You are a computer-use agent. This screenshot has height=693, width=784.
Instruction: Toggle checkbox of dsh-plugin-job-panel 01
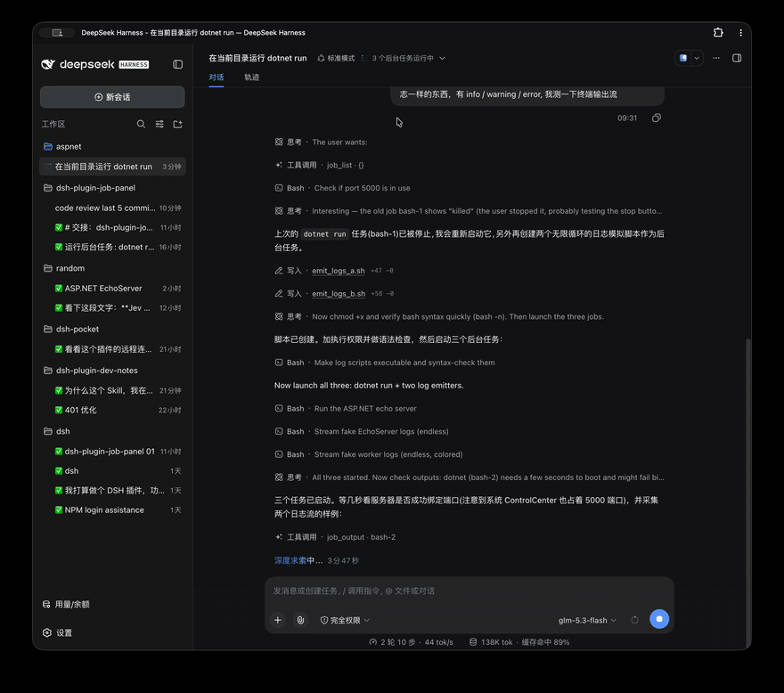[59, 452]
